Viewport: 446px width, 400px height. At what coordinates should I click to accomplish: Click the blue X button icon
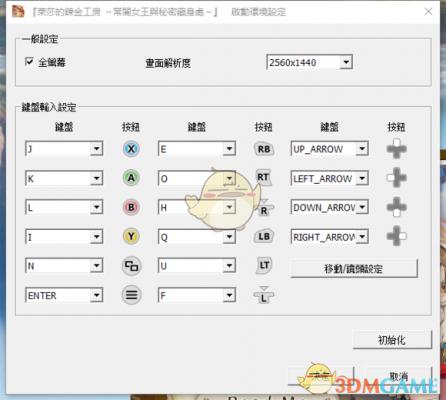tap(131, 149)
